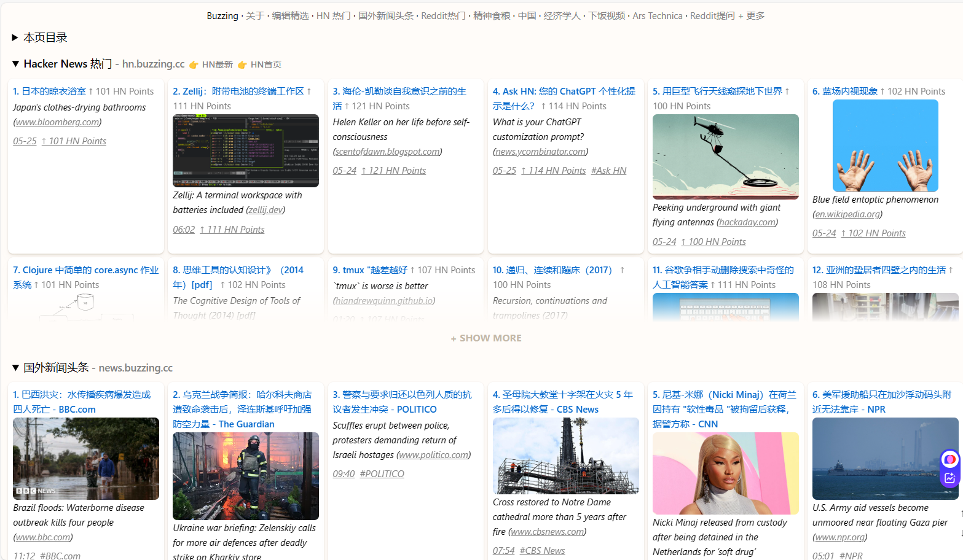963x560 pixels.
Task: Open the Zellij terminal screenshot thumbnail
Action: pyautogui.click(x=246, y=150)
